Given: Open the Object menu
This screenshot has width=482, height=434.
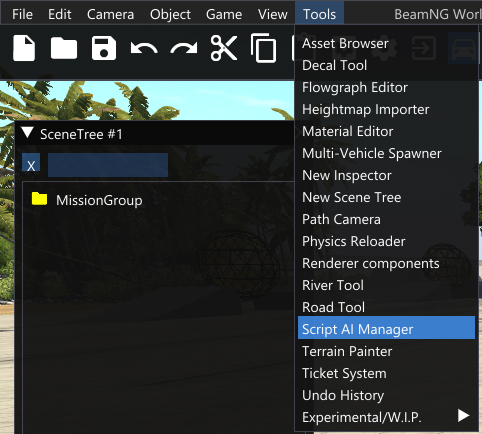Looking at the screenshot, I should point(170,14).
